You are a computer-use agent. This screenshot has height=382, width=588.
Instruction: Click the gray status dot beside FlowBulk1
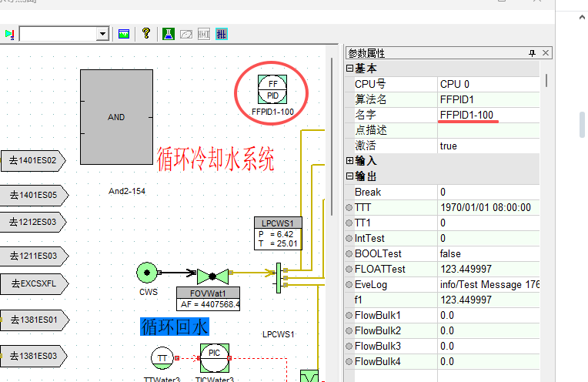click(x=349, y=316)
